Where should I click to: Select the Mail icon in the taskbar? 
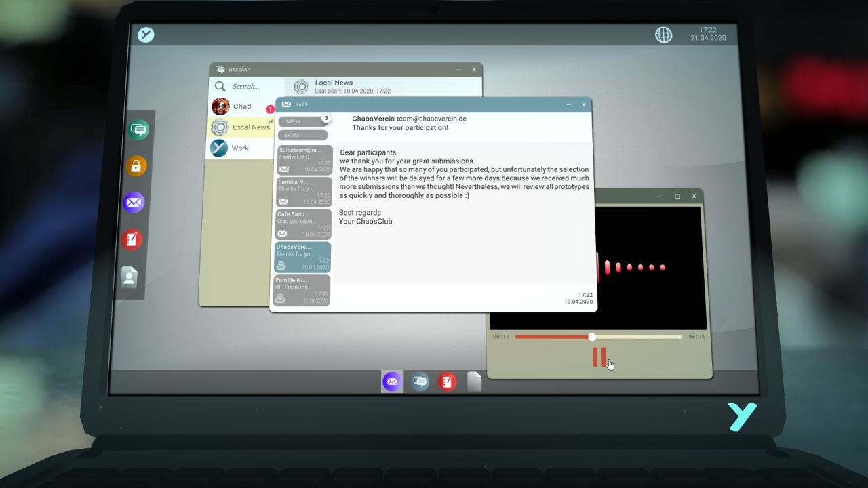392,381
